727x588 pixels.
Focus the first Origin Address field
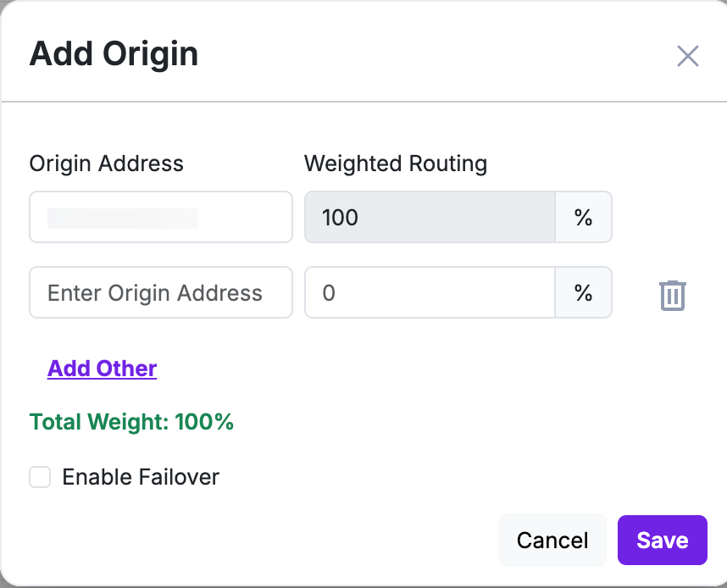[161, 217]
